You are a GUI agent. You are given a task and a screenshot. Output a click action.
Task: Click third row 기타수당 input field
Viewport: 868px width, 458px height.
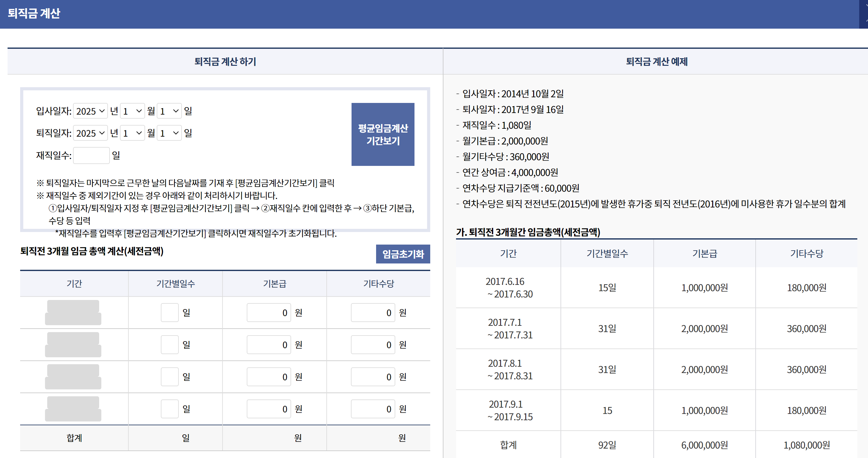[373, 376]
